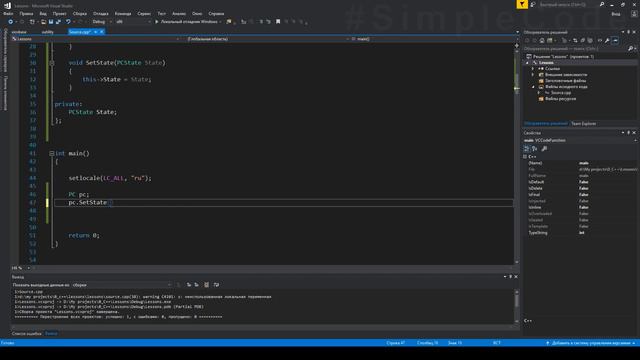
Task: Toggle Preview Selected Items in Solution Explorer
Action: (616, 40)
